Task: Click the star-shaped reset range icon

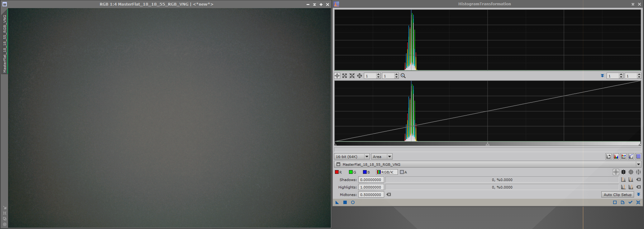Action: tap(616, 172)
